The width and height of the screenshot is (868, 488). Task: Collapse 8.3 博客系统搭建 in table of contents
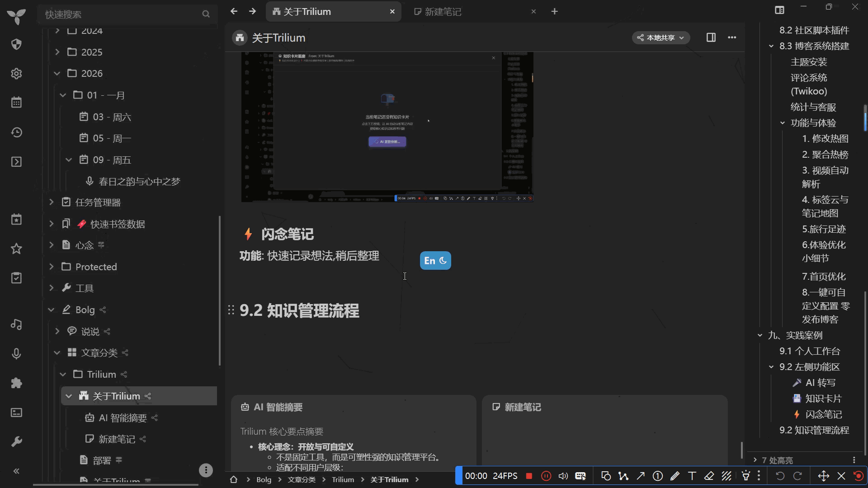pos(771,46)
